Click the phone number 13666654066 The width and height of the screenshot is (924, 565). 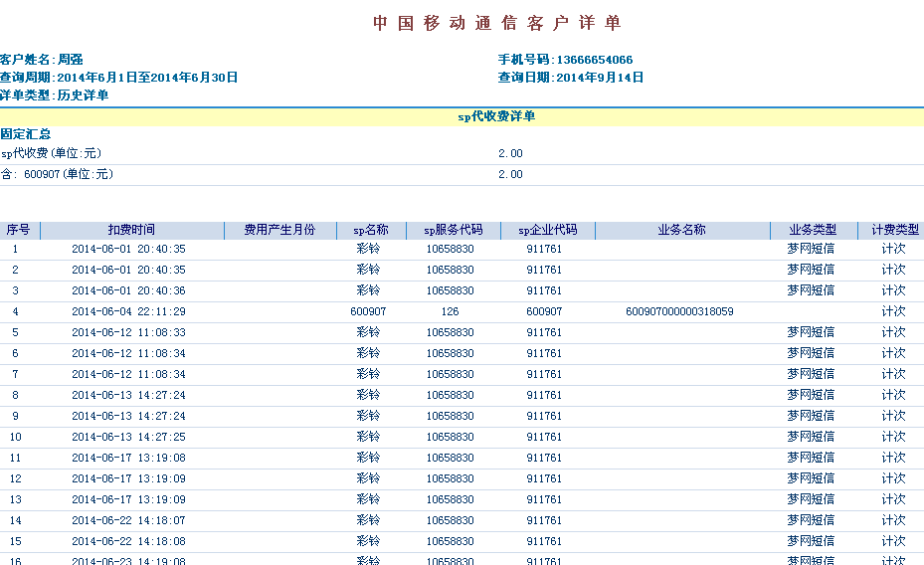tap(594, 60)
